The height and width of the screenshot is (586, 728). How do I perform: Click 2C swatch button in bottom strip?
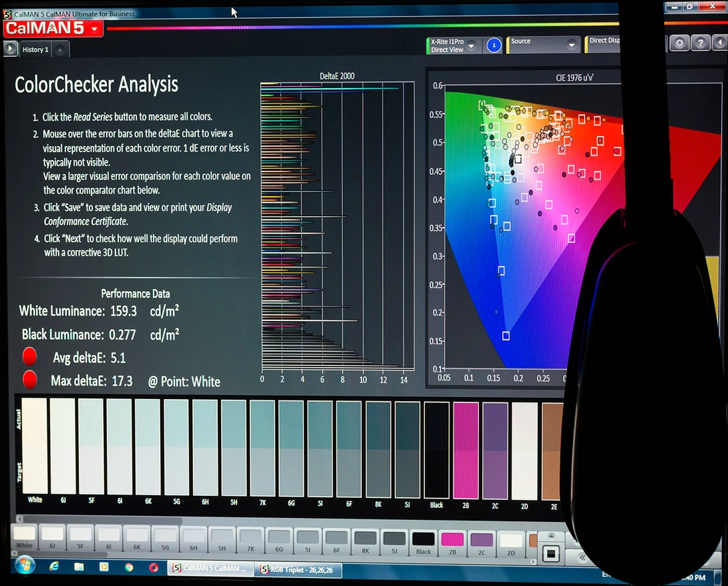click(x=482, y=545)
